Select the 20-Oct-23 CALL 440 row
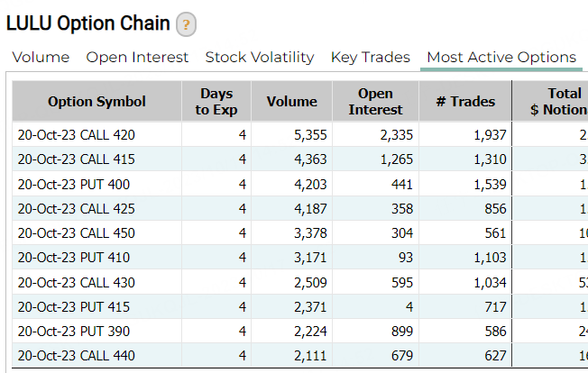This screenshot has width=588, height=373. point(76,355)
